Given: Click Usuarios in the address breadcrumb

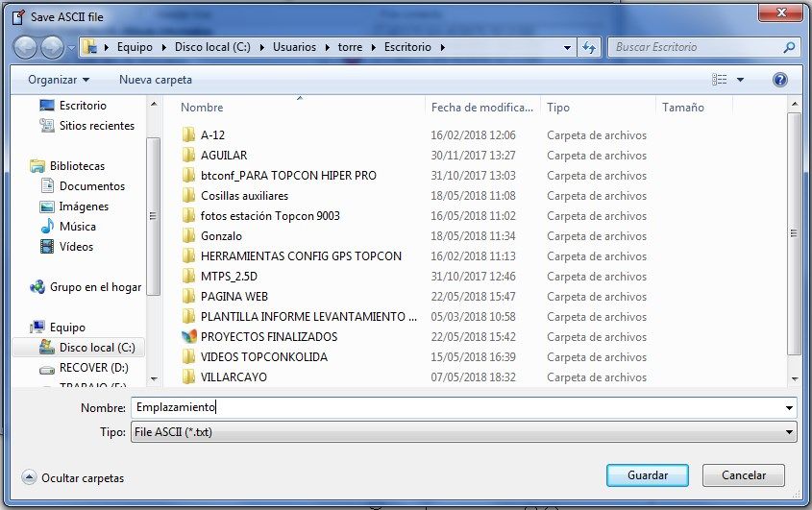Looking at the screenshot, I should 294,47.
